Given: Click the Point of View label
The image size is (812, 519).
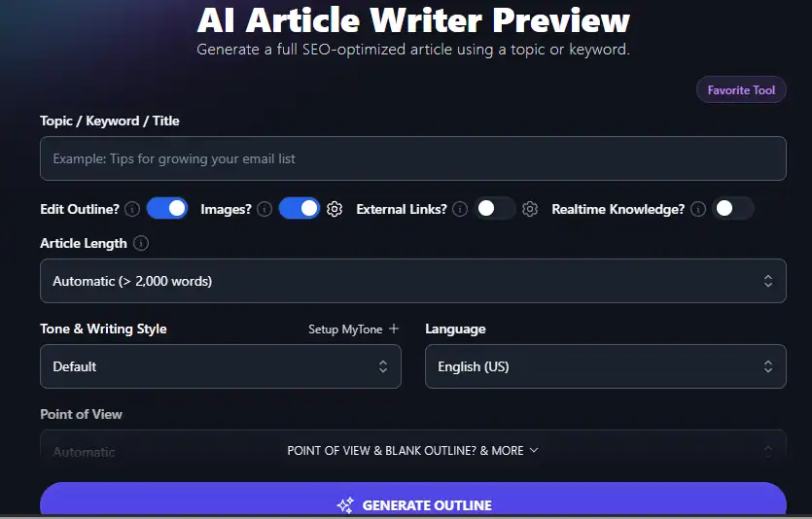Looking at the screenshot, I should pyautogui.click(x=82, y=414).
